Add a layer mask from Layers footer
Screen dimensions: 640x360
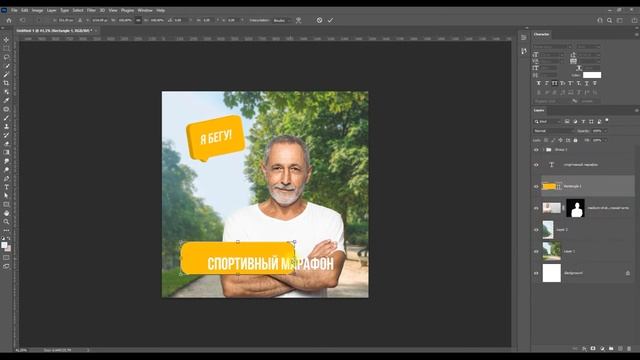593,349
